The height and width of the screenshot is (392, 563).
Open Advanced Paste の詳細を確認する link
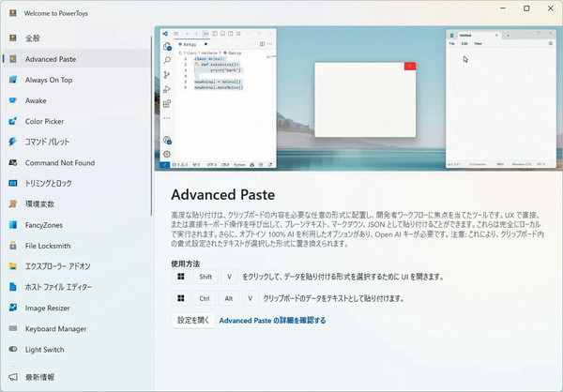tap(272, 321)
